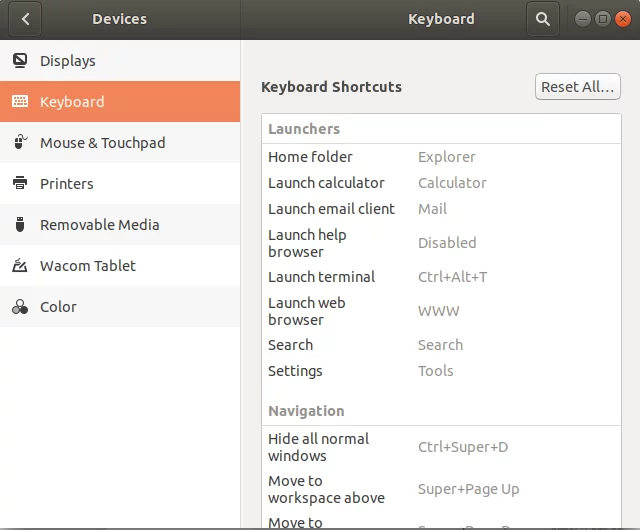The height and width of the screenshot is (530, 640).
Task: Click the Removable Media USB icon
Action: 20,224
